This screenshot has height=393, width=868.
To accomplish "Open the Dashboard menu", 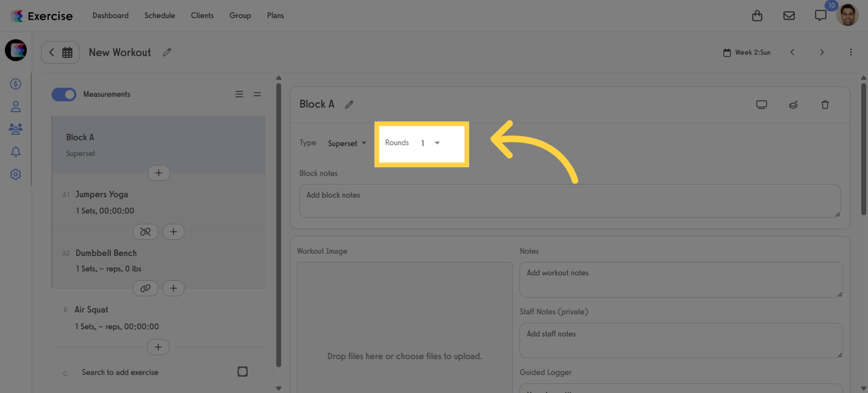I will [x=111, y=15].
